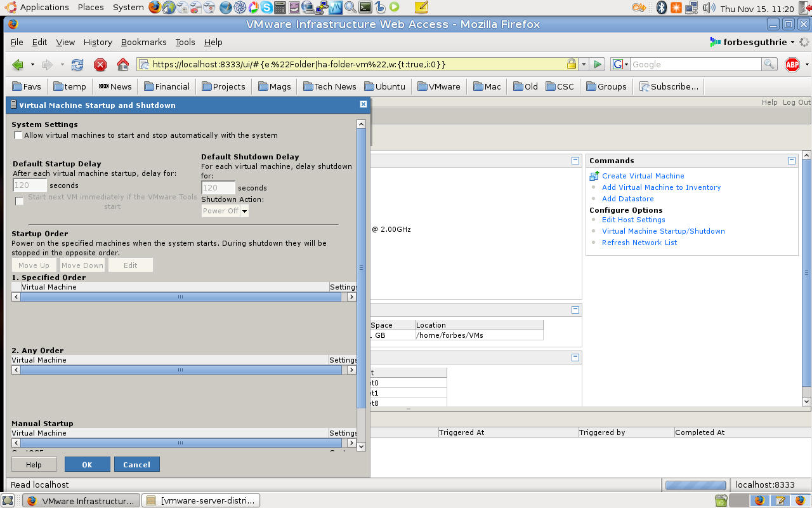Image resolution: width=812 pixels, height=508 pixels.
Task: Open the calculator launcher in panel
Action: click(x=280, y=8)
